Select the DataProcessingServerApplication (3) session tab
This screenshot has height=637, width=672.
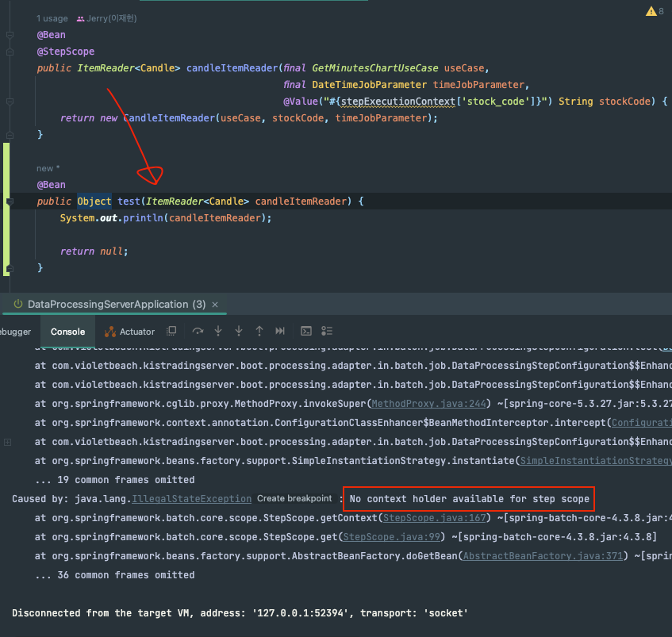(117, 304)
